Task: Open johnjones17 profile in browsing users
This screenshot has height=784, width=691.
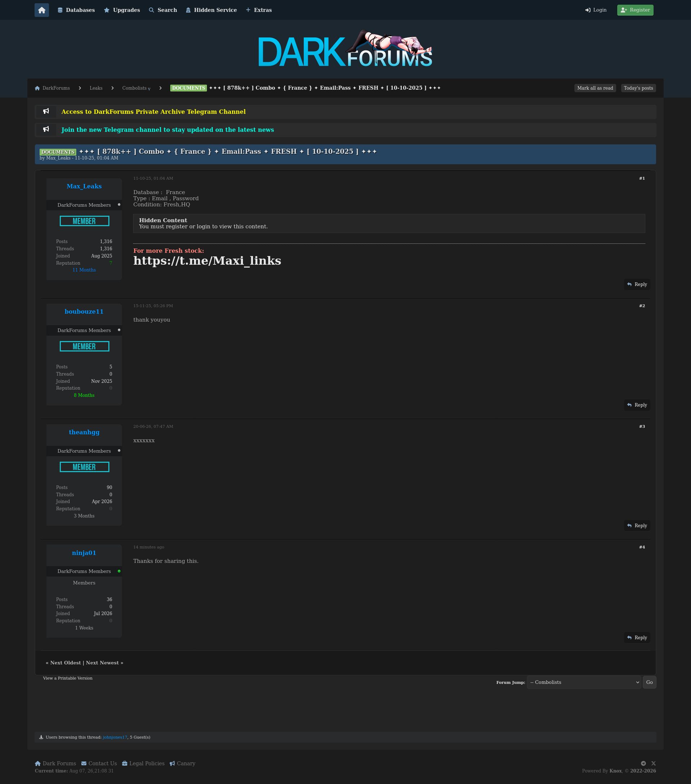Action: (115, 737)
